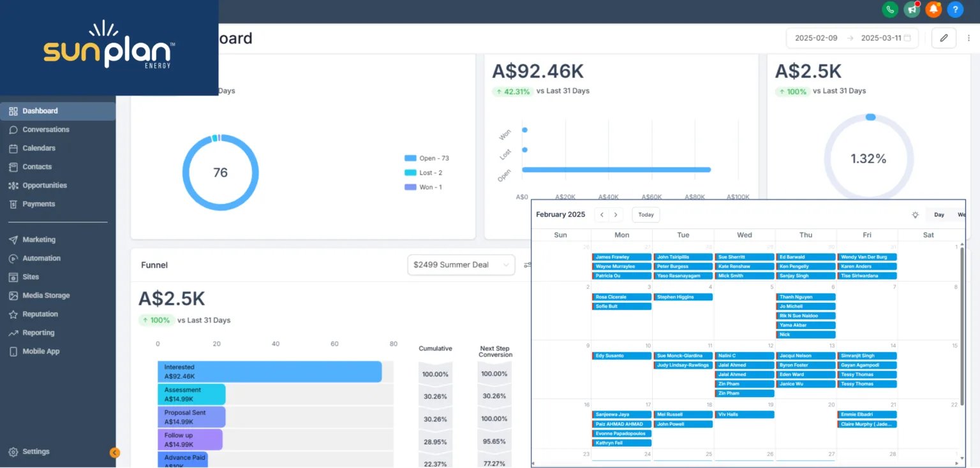The image size is (980, 468).
Task: Click the lightbulb icon in calendar header
Action: (915, 215)
